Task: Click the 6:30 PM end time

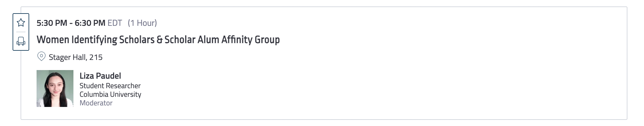Action: (x=90, y=23)
